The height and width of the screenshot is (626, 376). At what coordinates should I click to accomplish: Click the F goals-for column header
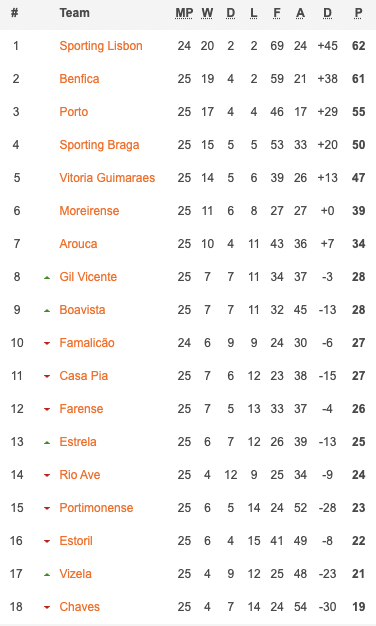coord(277,13)
